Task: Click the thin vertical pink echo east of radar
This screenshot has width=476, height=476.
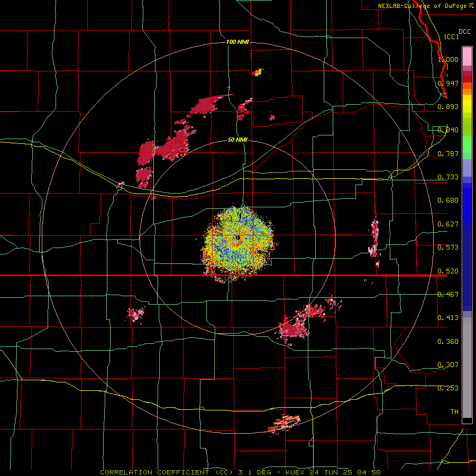Action: point(375,240)
